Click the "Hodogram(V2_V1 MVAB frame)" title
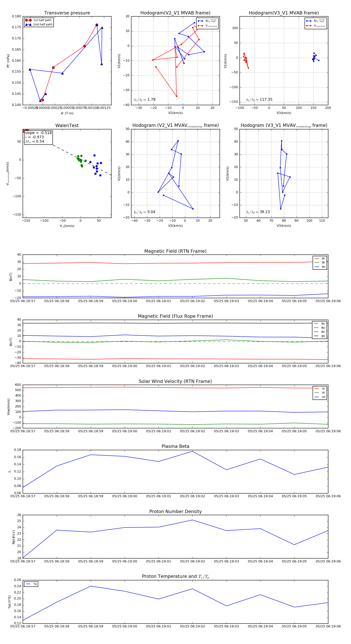Viewport: 351px width, 644px height. 175,13
